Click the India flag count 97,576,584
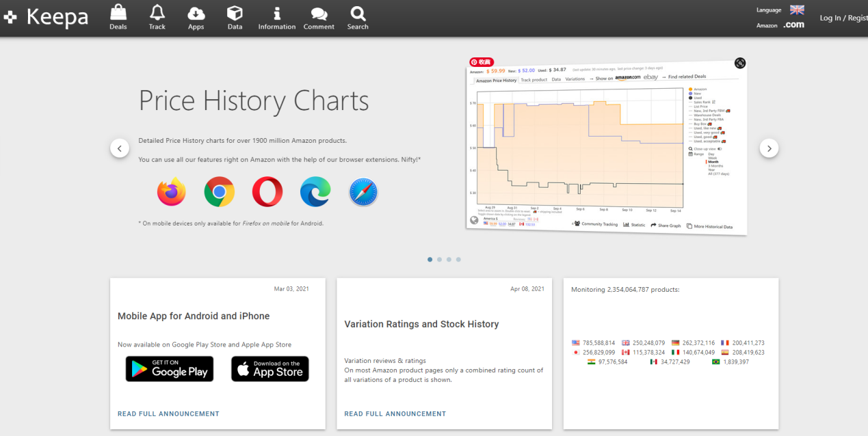 607,362
